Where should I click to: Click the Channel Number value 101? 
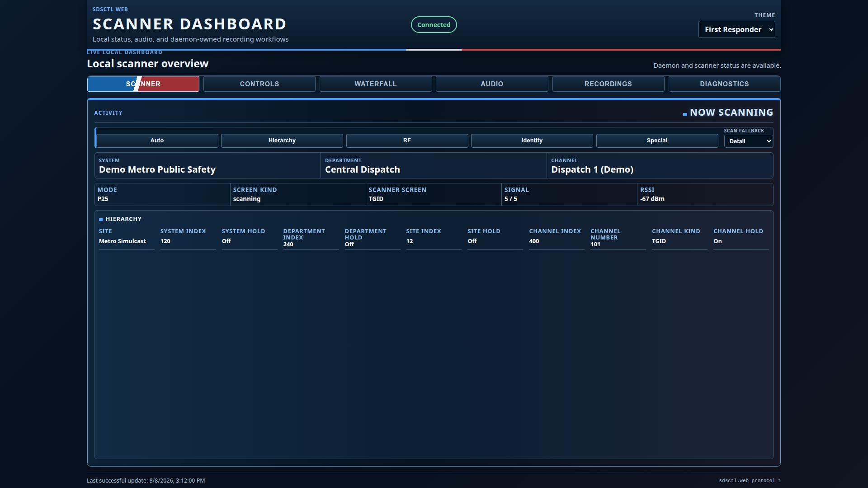595,244
